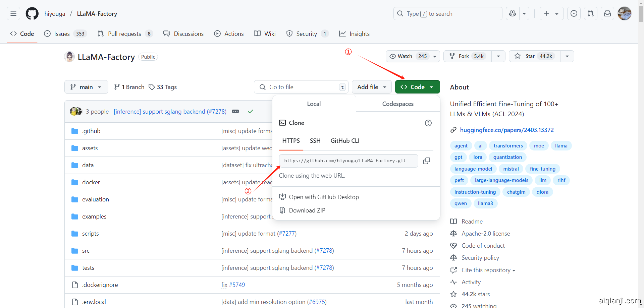Expand commit message ellipsis icon
The image size is (644, 308).
point(235,112)
